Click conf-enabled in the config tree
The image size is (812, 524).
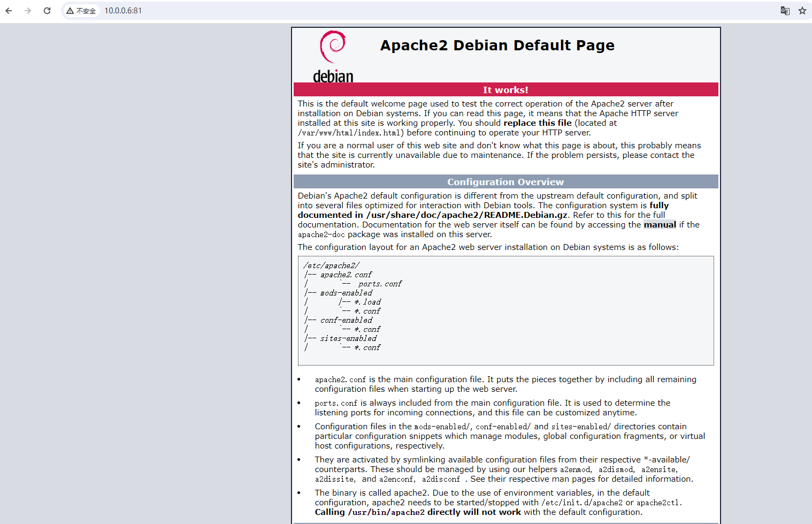point(346,320)
